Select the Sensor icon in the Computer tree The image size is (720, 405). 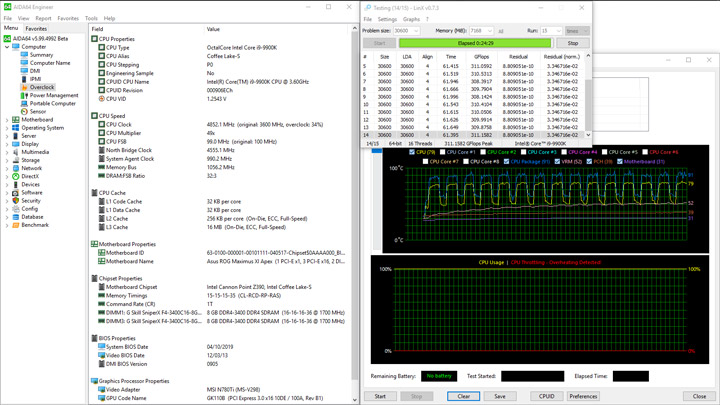tap(25, 111)
